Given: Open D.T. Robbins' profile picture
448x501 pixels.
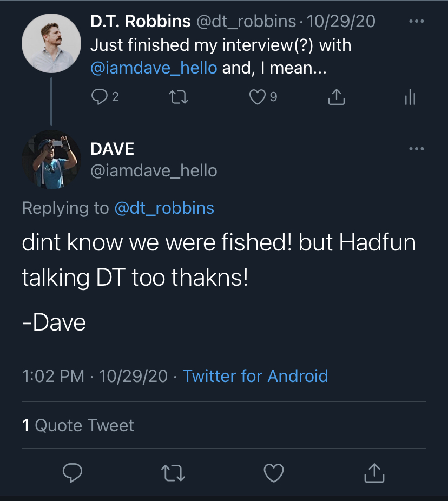Looking at the screenshot, I should 51,43.
